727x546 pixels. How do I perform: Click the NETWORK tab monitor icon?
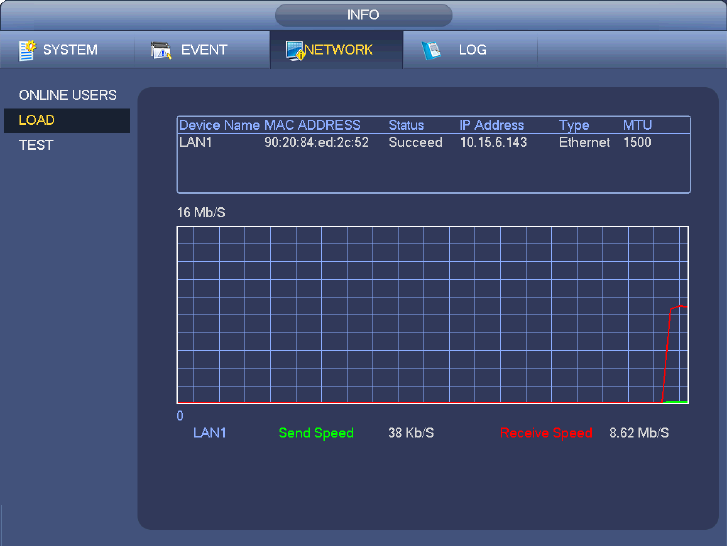coord(295,50)
